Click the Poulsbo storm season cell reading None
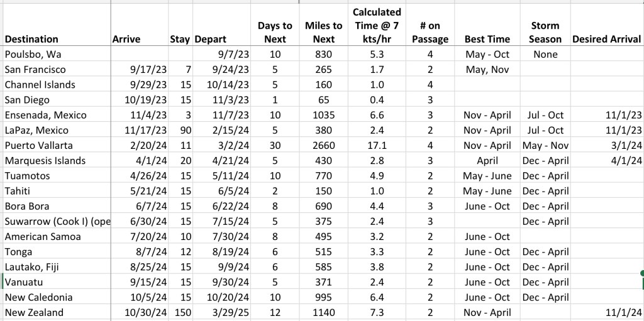This screenshot has width=644, height=321. (x=545, y=54)
